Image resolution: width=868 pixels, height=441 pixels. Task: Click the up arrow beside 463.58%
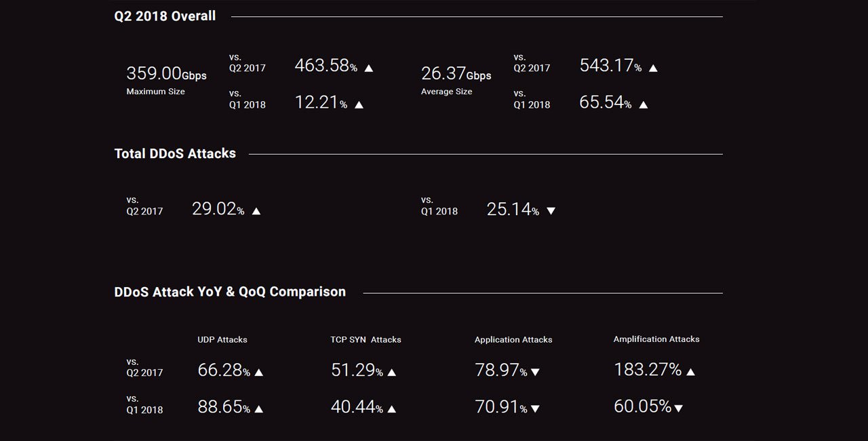click(369, 68)
